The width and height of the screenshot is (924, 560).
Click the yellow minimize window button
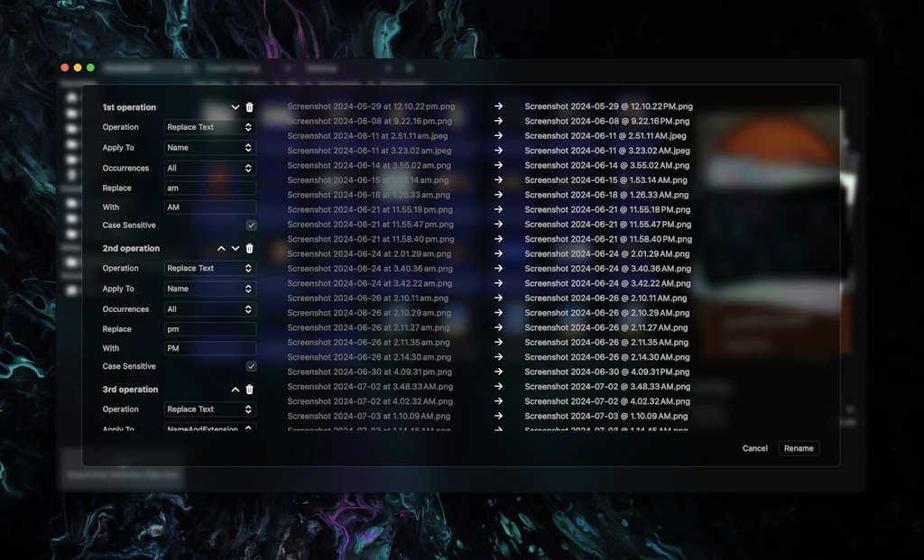tap(78, 68)
